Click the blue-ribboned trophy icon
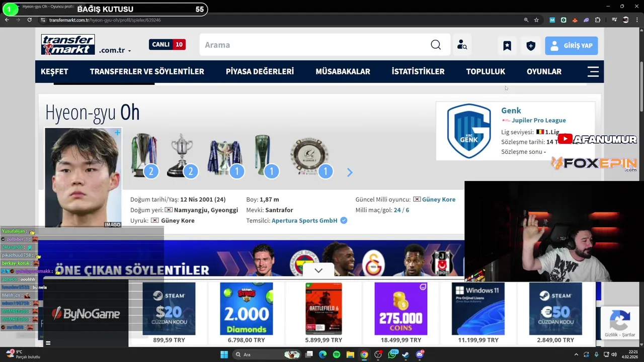Image resolution: width=644 pixels, height=362 pixels. click(225, 155)
